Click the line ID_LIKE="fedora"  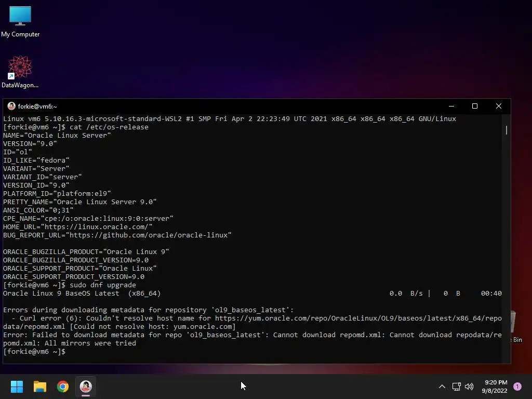pos(36,161)
